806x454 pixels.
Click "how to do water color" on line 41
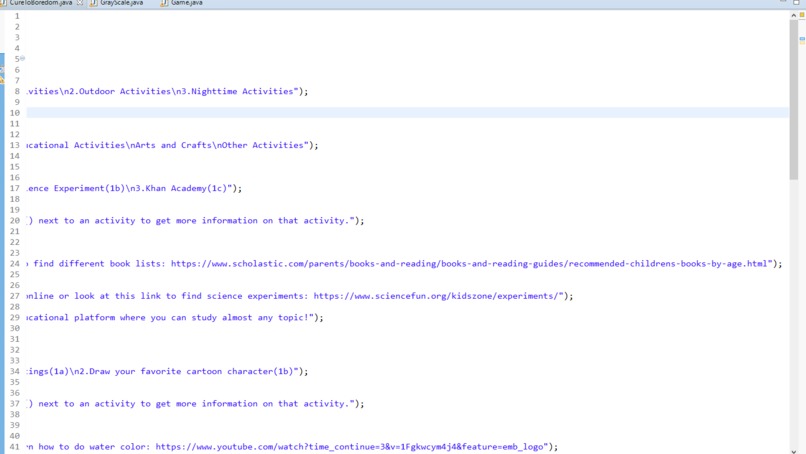[92, 447]
